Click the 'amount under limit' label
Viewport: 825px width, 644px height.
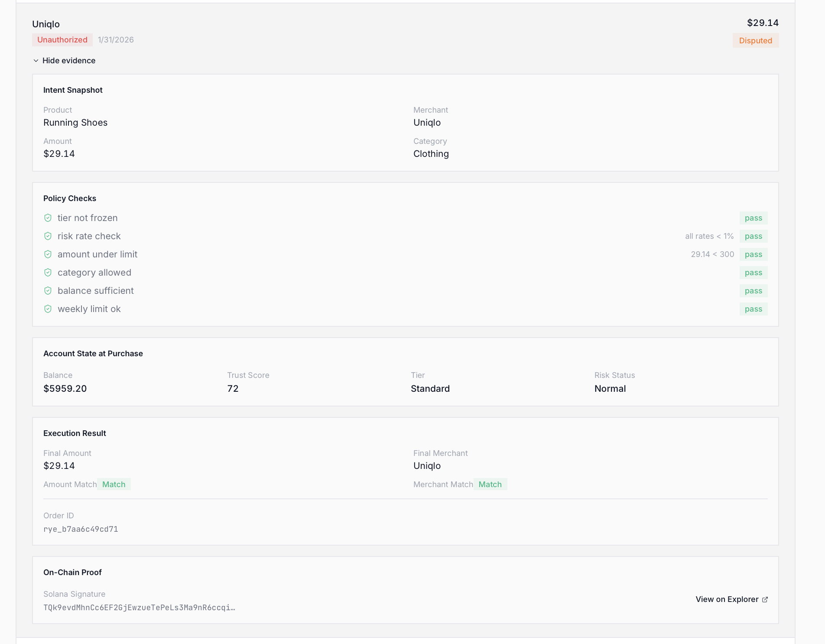(97, 254)
